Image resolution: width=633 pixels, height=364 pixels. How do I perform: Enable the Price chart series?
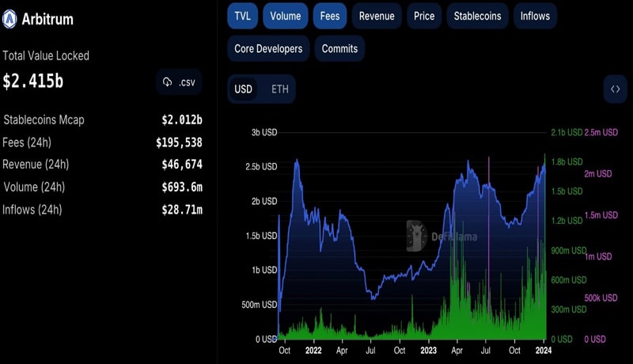(424, 16)
